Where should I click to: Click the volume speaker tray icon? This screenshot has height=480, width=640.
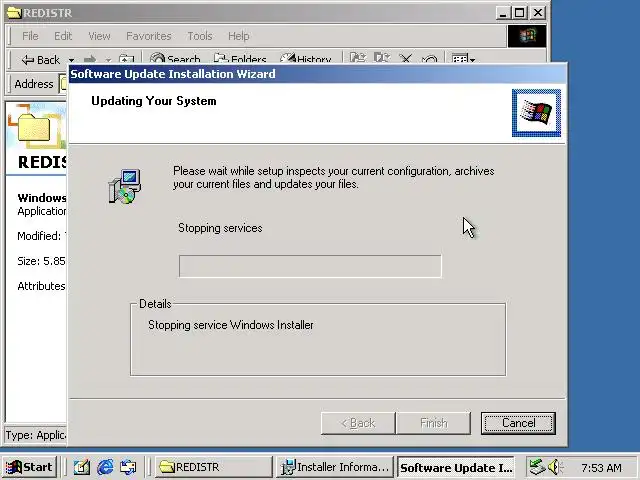[555, 467]
